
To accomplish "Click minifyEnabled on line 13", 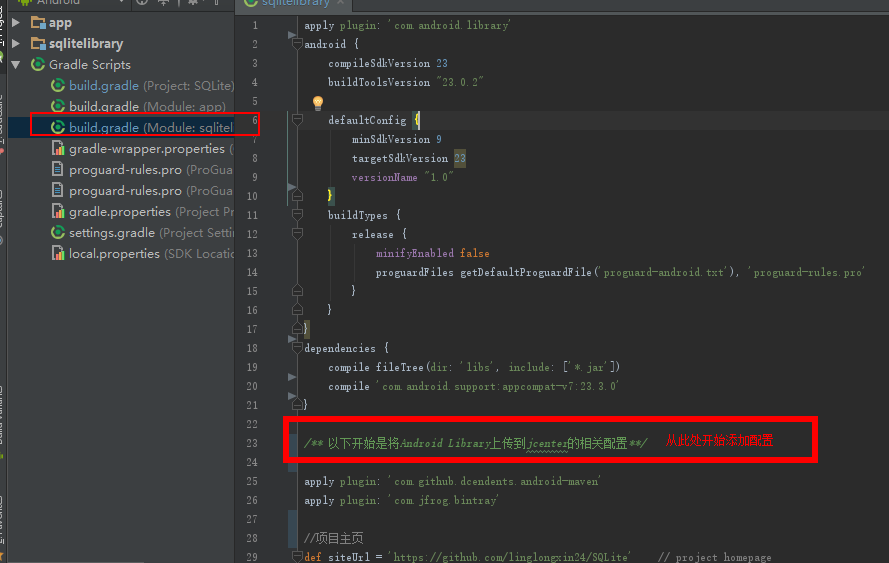I will [414, 253].
